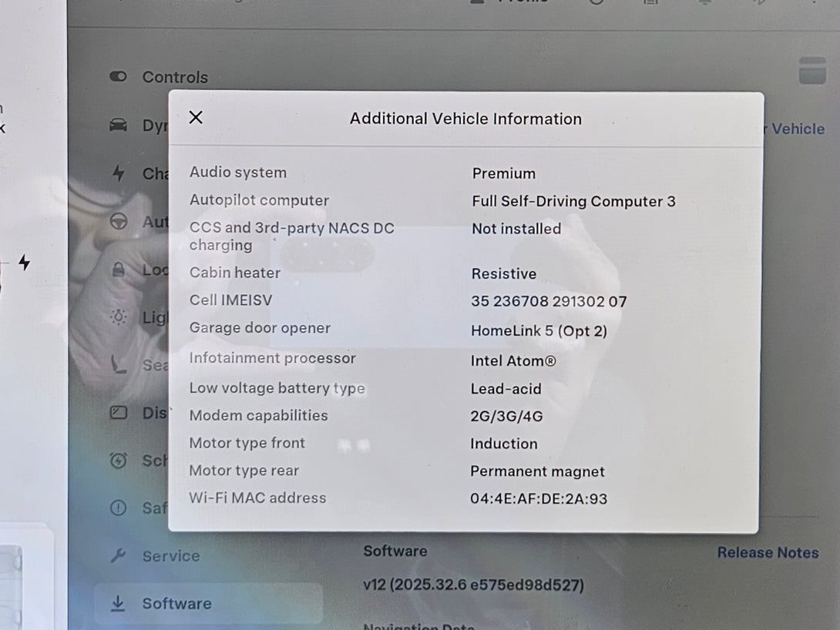
Task: Click the Full Self-Driving Computer 3 value
Action: [573, 202]
